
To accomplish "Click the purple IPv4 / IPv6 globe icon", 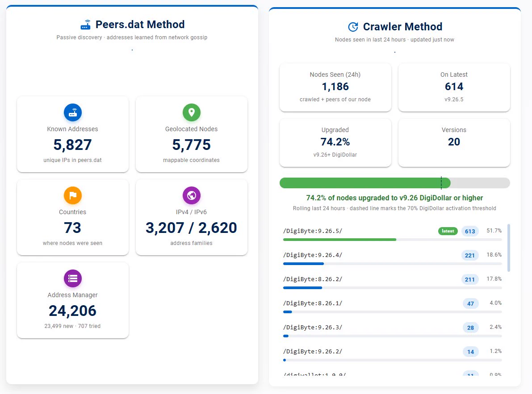I will click(x=191, y=195).
